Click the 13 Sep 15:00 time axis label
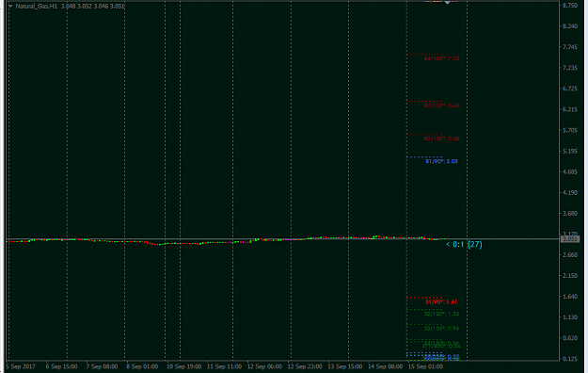Image resolution: width=588 pixels, height=373 pixels. click(x=345, y=366)
